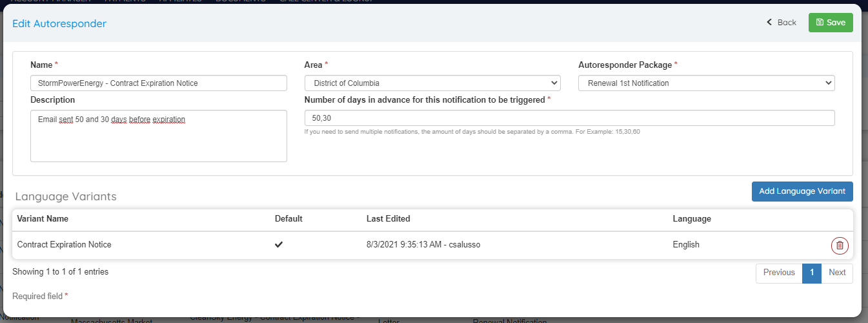
Task: Click the '8/3/2021 9:35:13 AM - csalusso' cell
Action: pyautogui.click(x=424, y=245)
